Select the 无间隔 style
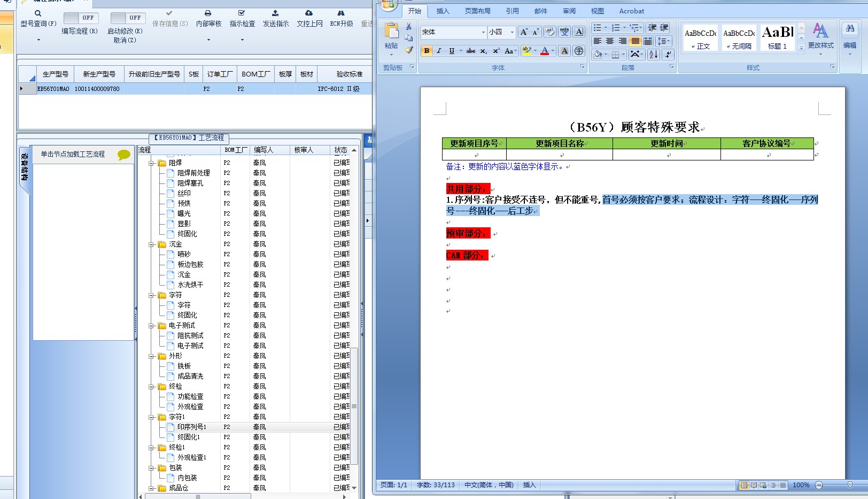Image resolution: width=868 pixels, height=499 pixels. pyautogui.click(x=739, y=37)
